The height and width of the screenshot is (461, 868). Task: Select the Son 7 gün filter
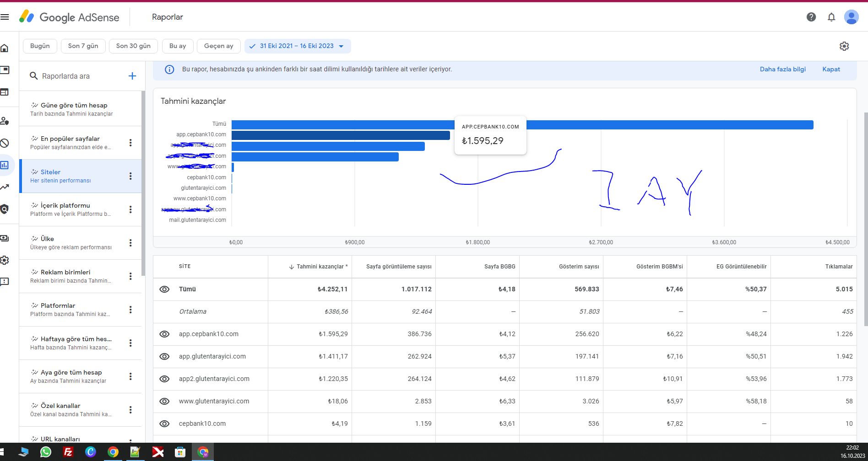click(x=83, y=46)
